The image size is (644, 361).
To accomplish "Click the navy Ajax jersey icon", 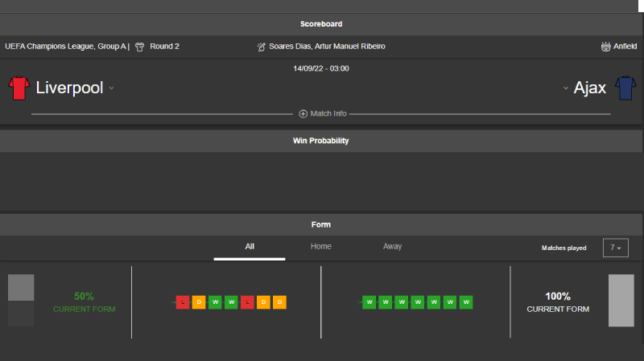I will (625, 88).
